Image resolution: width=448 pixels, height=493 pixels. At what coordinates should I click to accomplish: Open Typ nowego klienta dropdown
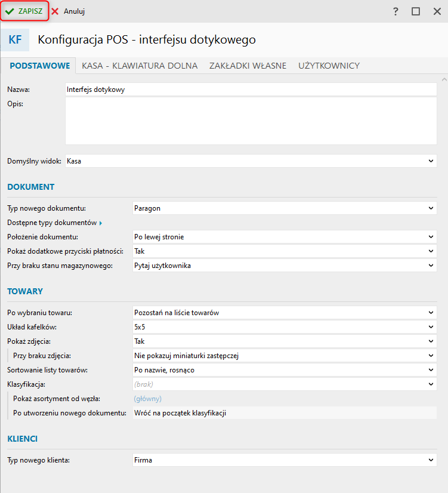click(x=285, y=460)
